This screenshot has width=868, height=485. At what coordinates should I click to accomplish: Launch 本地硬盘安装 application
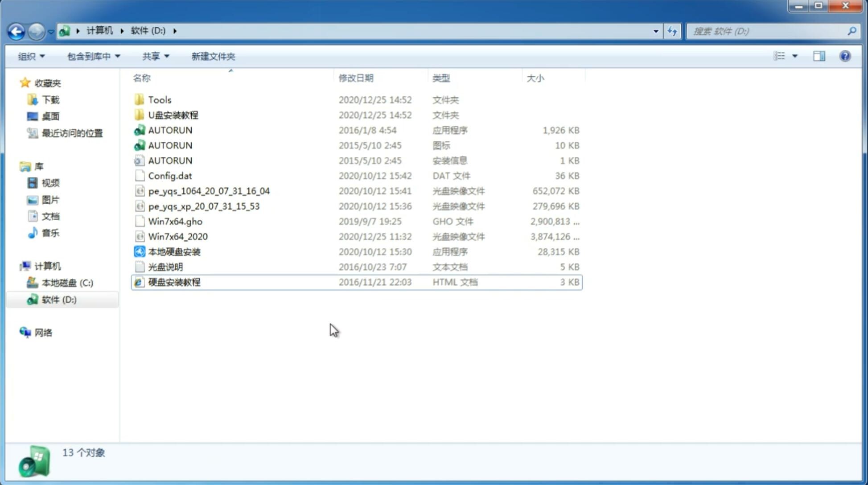(174, 251)
